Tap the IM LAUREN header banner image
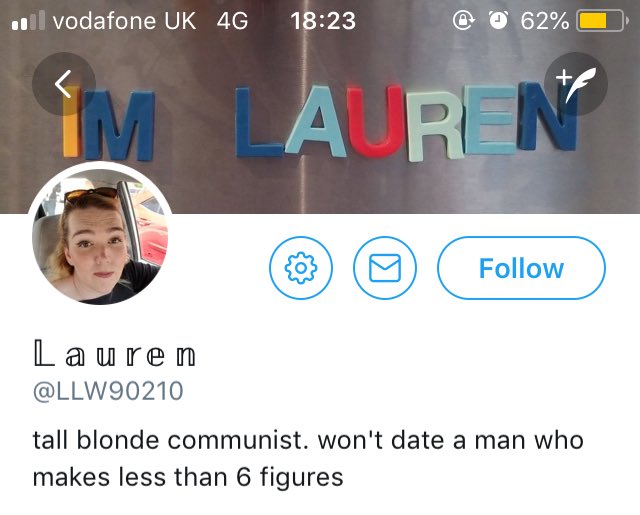This screenshot has height=515, width=640. [x=320, y=122]
